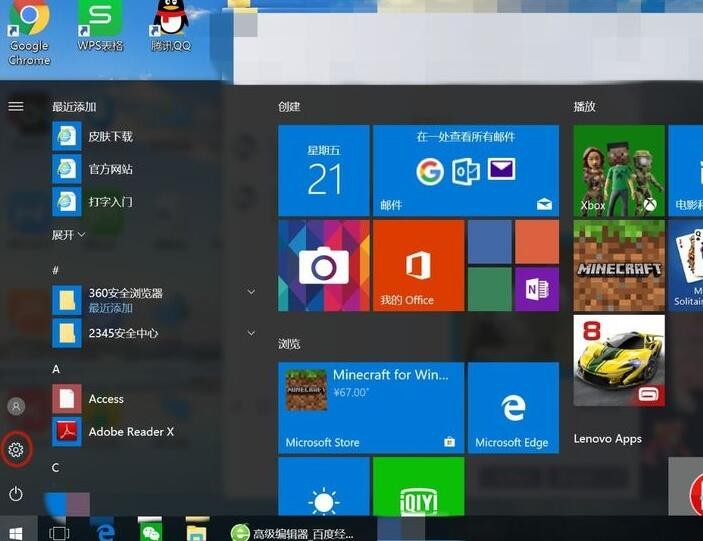Viewport: 703px width, 541px height.
Task: Open the Microsoft Edge tile
Action: click(513, 408)
